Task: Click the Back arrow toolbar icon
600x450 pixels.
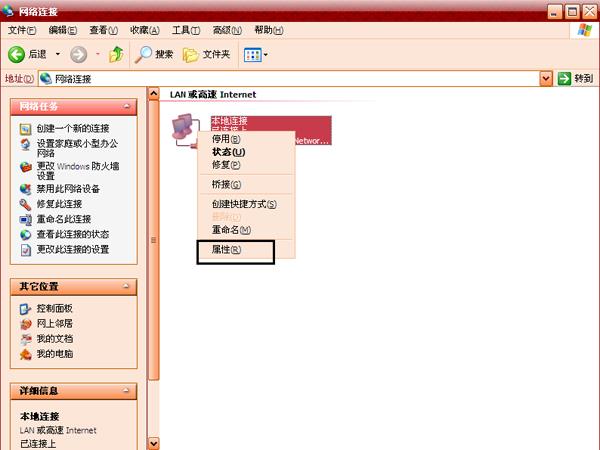Action: 17,54
